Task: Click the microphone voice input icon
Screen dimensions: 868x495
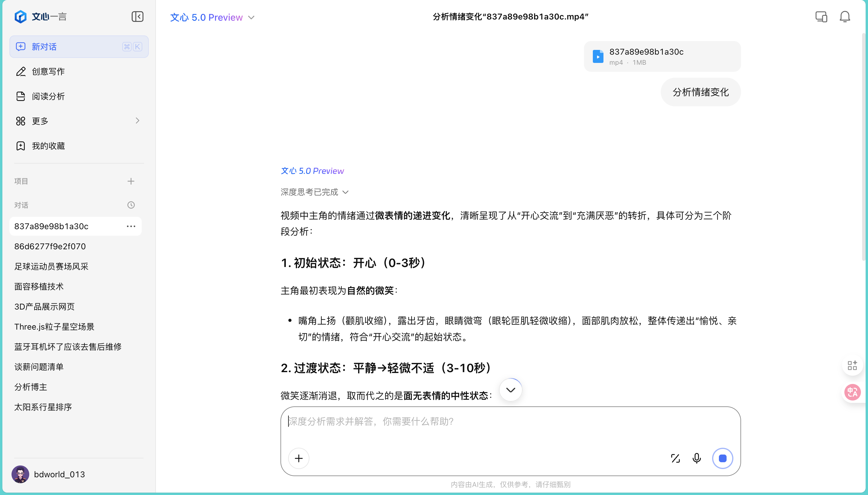Action: click(696, 458)
